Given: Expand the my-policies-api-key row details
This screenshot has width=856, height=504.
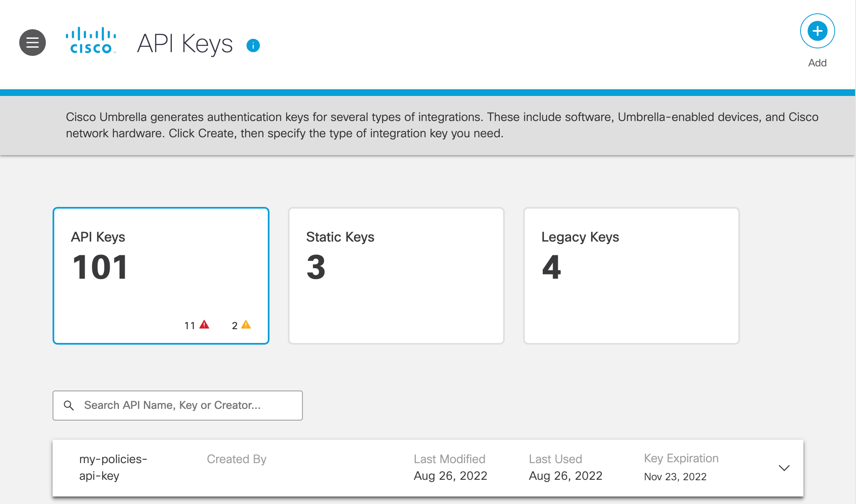Looking at the screenshot, I should click(x=784, y=468).
